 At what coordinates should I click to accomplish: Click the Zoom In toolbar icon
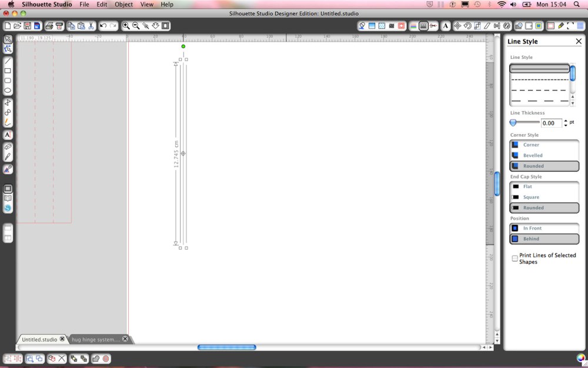(125, 25)
